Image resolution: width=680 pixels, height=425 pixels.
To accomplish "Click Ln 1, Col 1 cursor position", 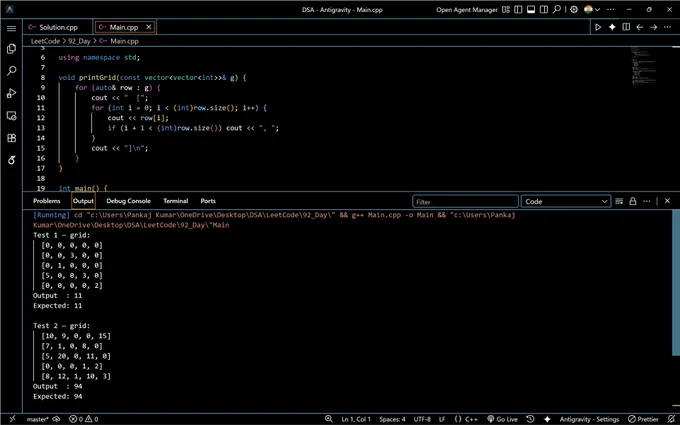I will coord(356,419).
